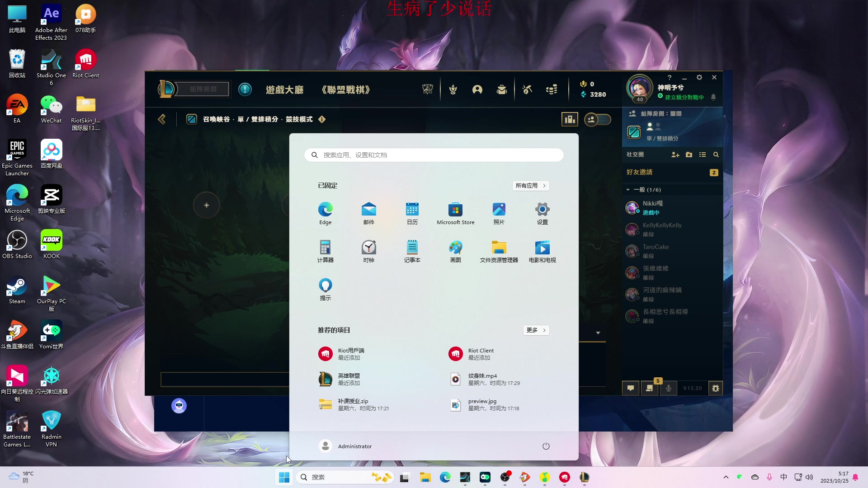Go back with the lobby back arrow
The width and height of the screenshot is (868, 488).
[161, 119]
